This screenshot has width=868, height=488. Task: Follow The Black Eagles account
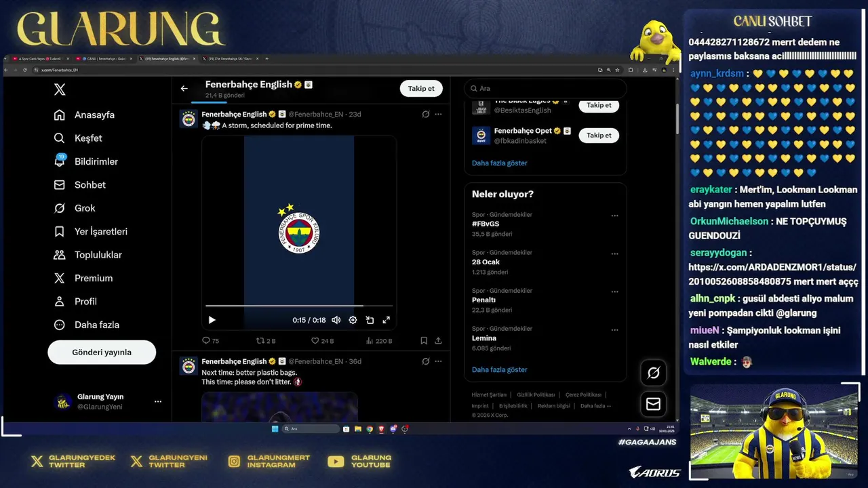click(599, 105)
